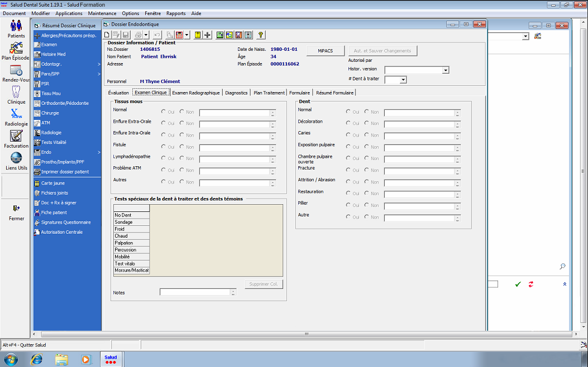Click the MPACS button

pos(325,51)
